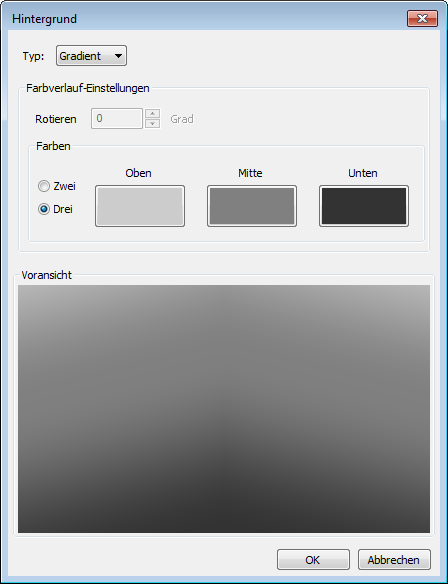Select the Drei radio button
The height and width of the screenshot is (584, 448).
click(44, 209)
